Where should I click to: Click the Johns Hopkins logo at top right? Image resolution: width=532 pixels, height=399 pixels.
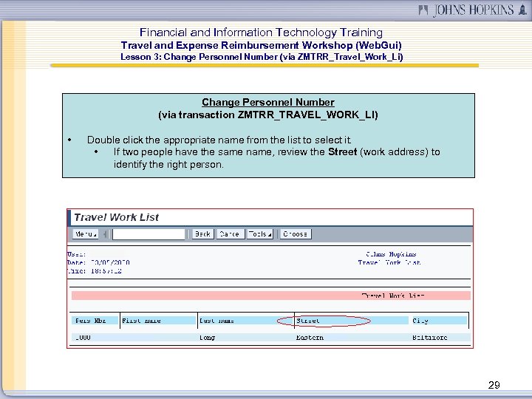click(x=473, y=10)
